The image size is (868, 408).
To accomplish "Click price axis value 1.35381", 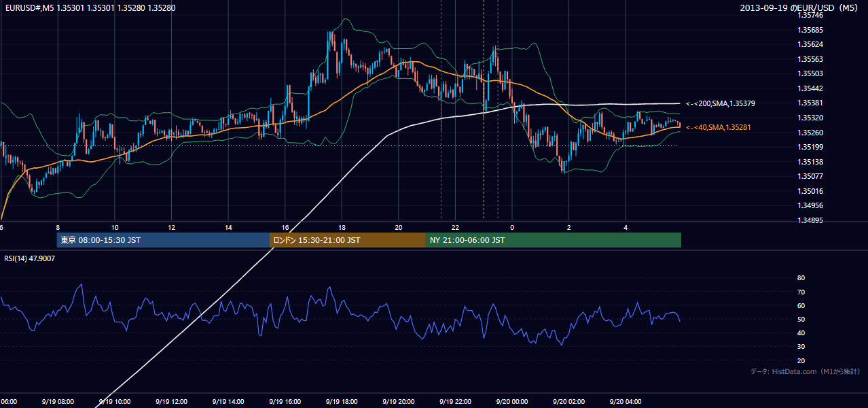I will [809, 103].
